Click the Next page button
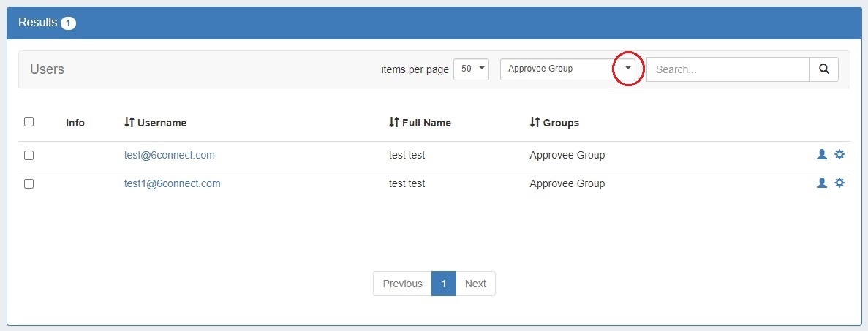 pyautogui.click(x=475, y=284)
